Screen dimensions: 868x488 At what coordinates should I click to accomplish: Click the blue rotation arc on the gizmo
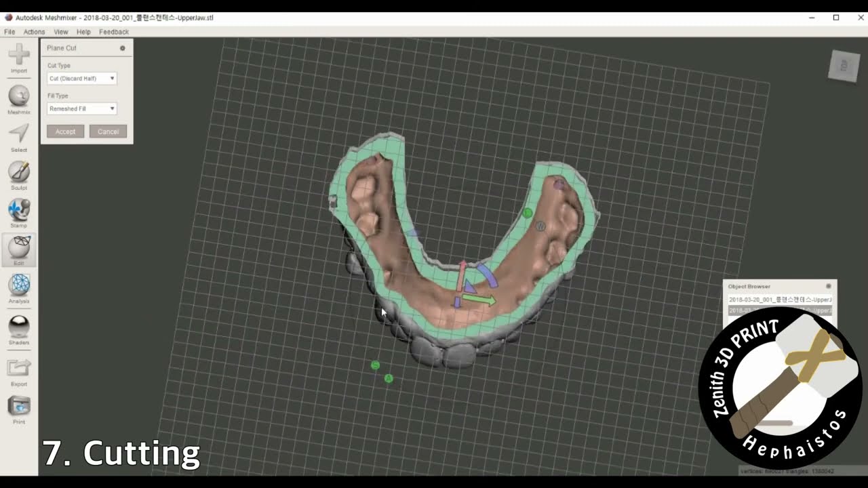488,275
